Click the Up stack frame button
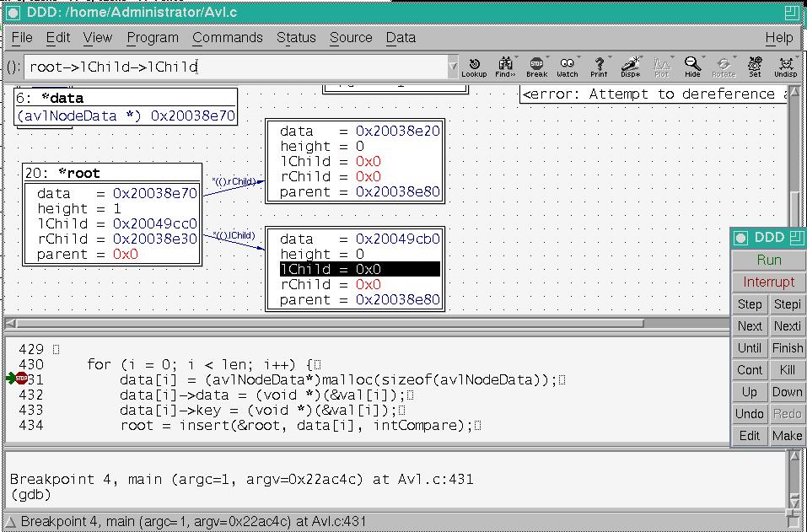This screenshot has width=807, height=532. point(750,392)
